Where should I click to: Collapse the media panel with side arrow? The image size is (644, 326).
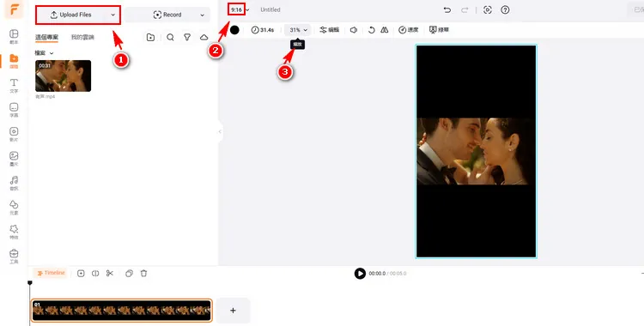[220, 132]
